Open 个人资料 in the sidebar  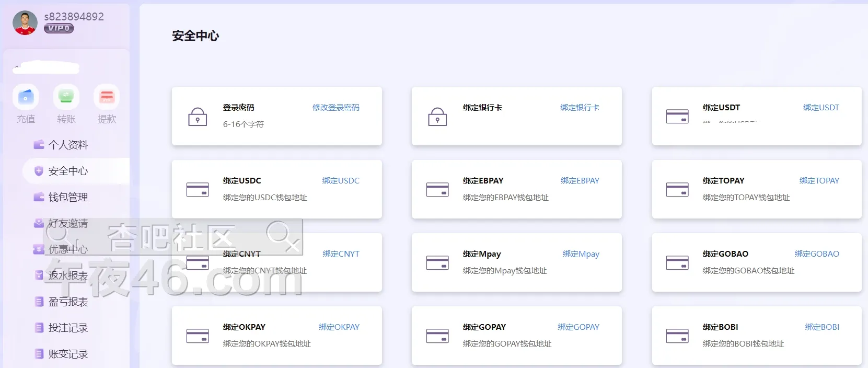coord(68,145)
